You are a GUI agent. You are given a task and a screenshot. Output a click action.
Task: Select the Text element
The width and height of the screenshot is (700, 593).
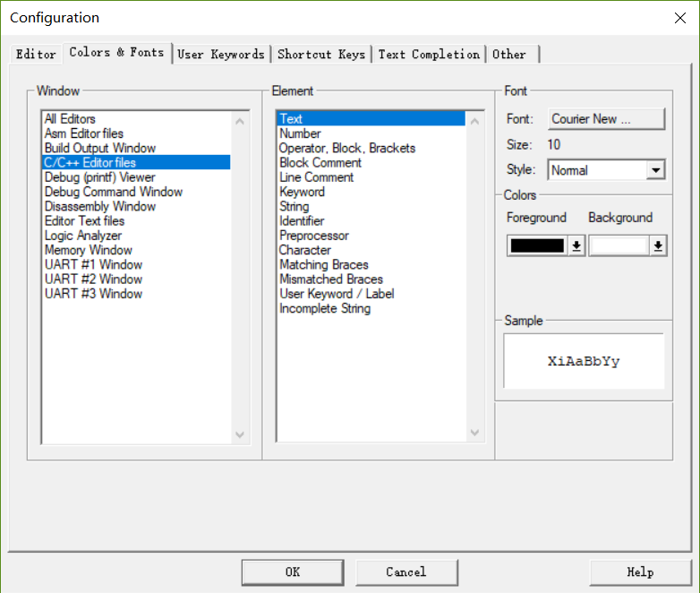tap(371, 119)
